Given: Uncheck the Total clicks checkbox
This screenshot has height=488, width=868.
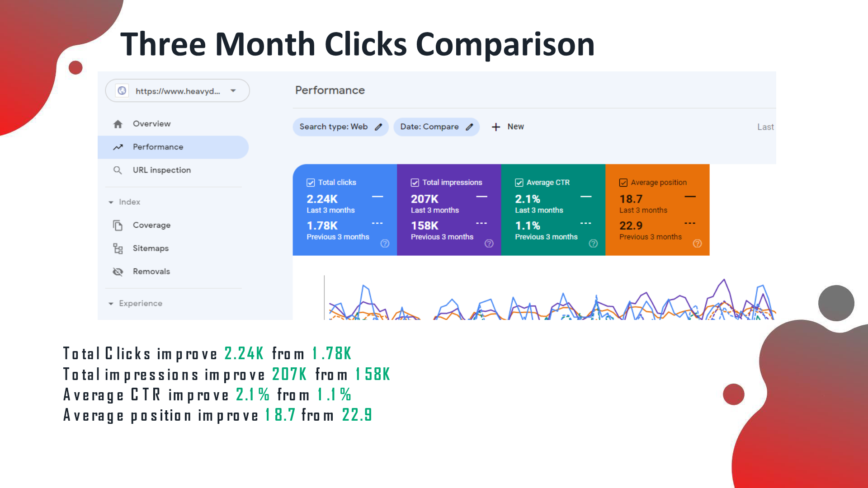Looking at the screenshot, I should [311, 183].
